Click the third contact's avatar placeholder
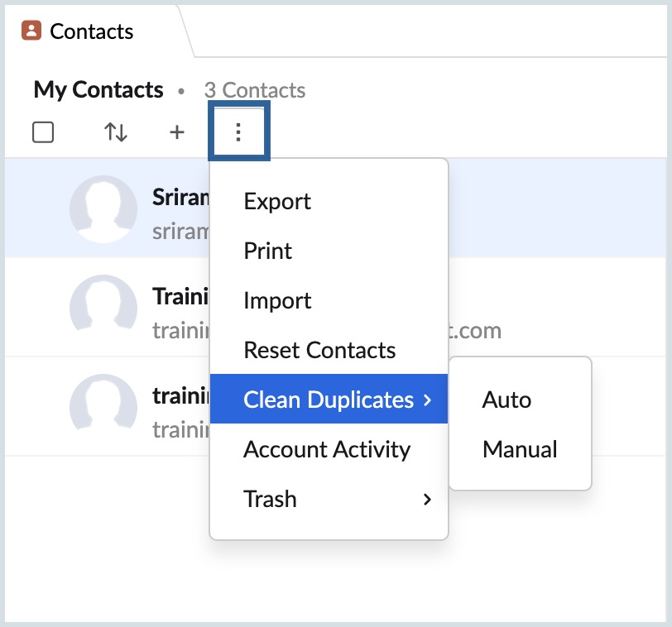Image resolution: width=672 pixels, height=627 pixels. [103, 407]
